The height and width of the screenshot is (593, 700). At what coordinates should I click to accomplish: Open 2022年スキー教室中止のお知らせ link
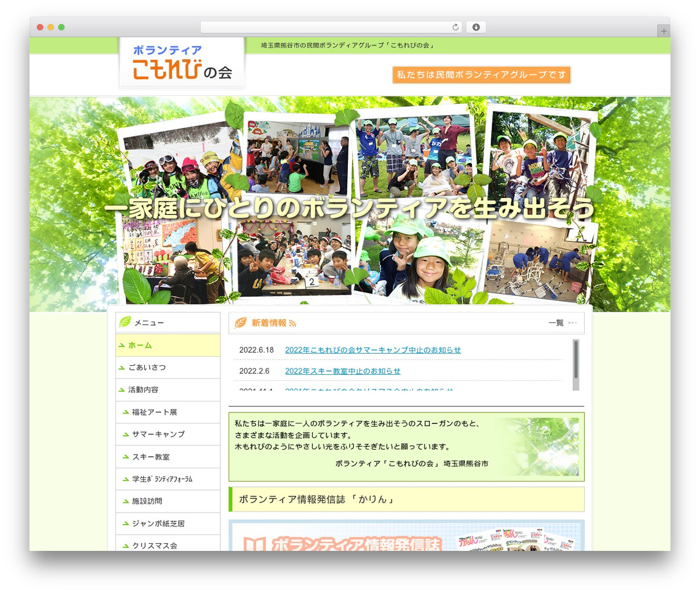(x=343, y=371)
